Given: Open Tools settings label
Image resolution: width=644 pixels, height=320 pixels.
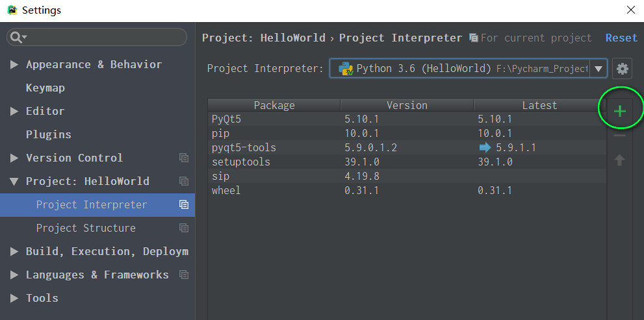Looking at the screenshot, I should click(x=42, y=299).
